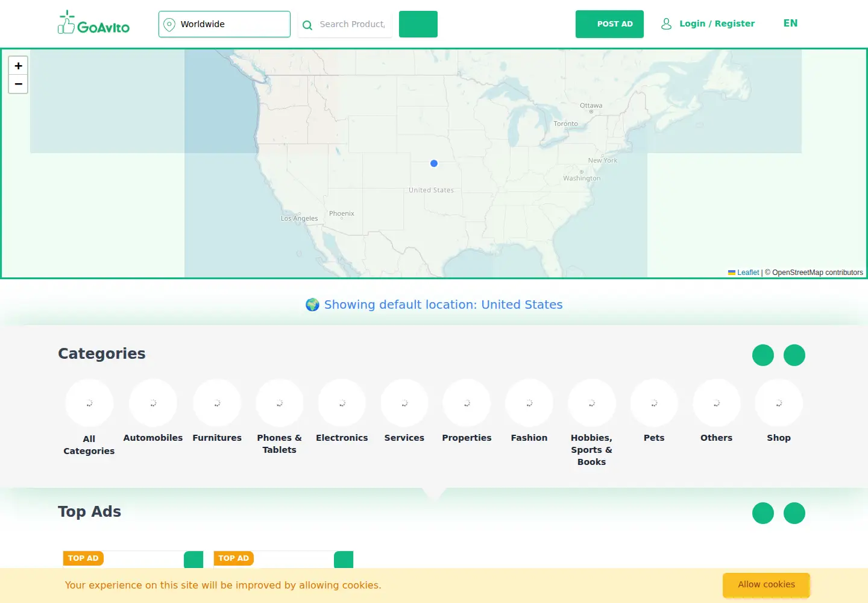The height and width of the screenshot is (603, 868).
Task: Open the Electronics category icon
Action: click(x=342, y=403)
